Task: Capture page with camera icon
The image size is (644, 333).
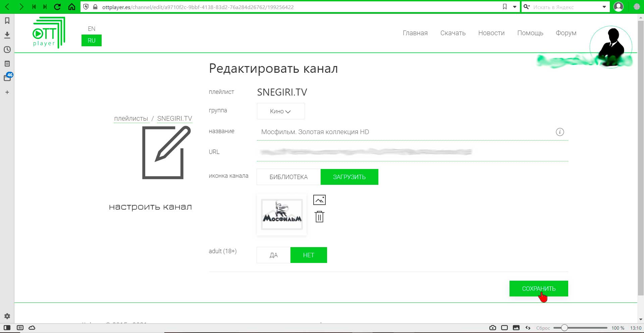Action: click(x=493, y=328)
